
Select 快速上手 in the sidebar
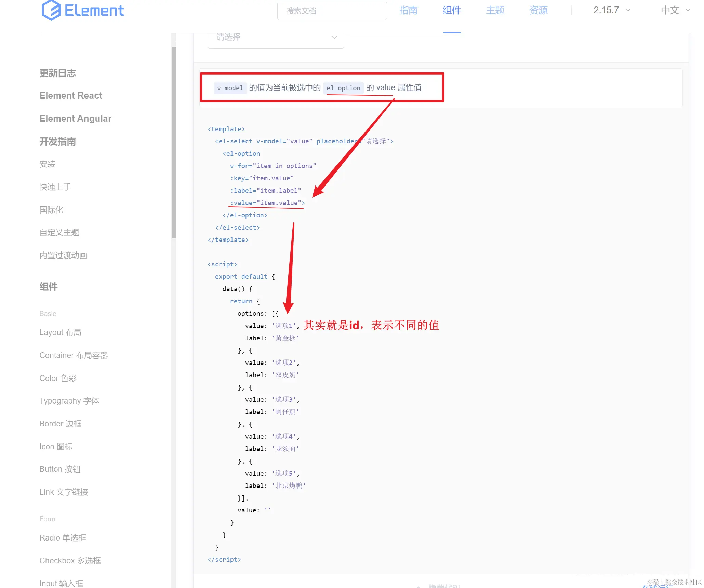click(55, 187)
